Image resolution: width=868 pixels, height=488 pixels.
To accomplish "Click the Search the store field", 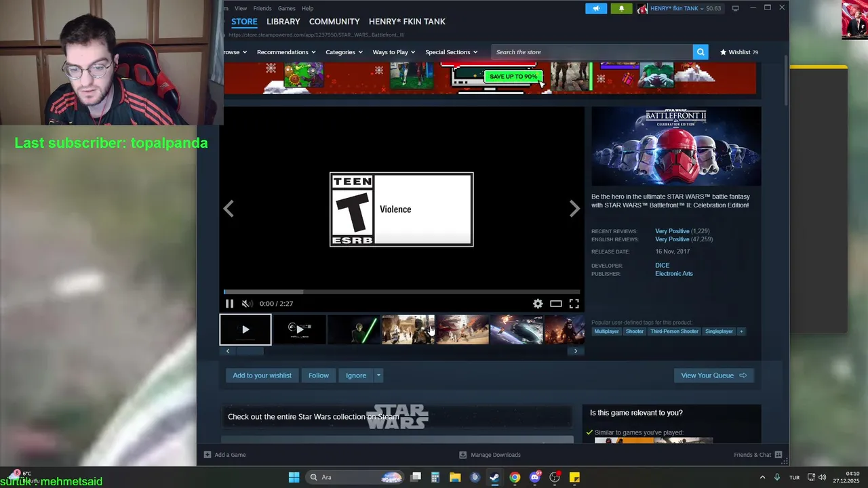I will click(x=591, y=52).
